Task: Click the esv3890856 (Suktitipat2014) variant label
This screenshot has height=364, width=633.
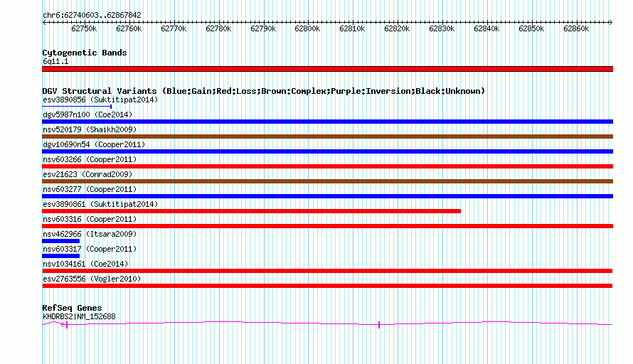Action: pos(100,100)
